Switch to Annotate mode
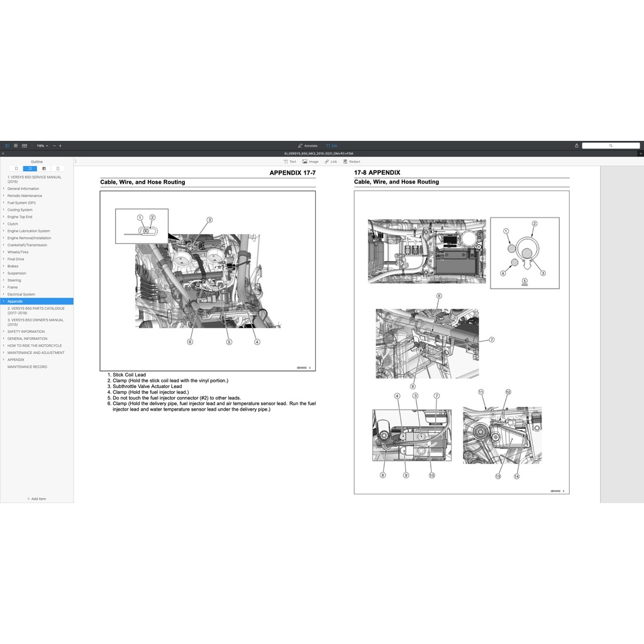The width and height of the screenshot is (644, 644). coord(308,145)
